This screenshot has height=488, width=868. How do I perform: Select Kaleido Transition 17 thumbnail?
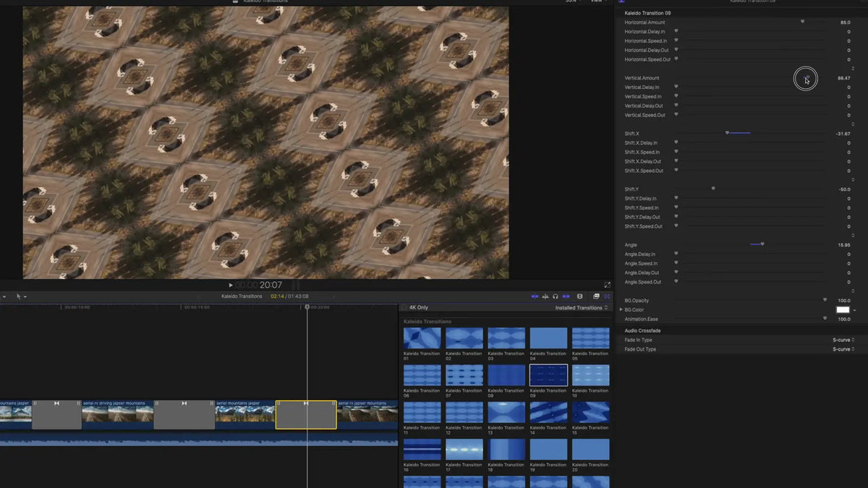coord(464,449)
